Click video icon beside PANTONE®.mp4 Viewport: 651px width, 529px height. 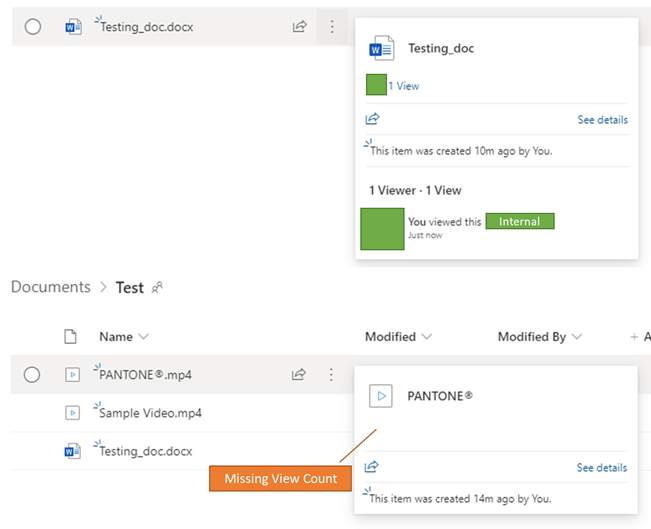[73, 375]
